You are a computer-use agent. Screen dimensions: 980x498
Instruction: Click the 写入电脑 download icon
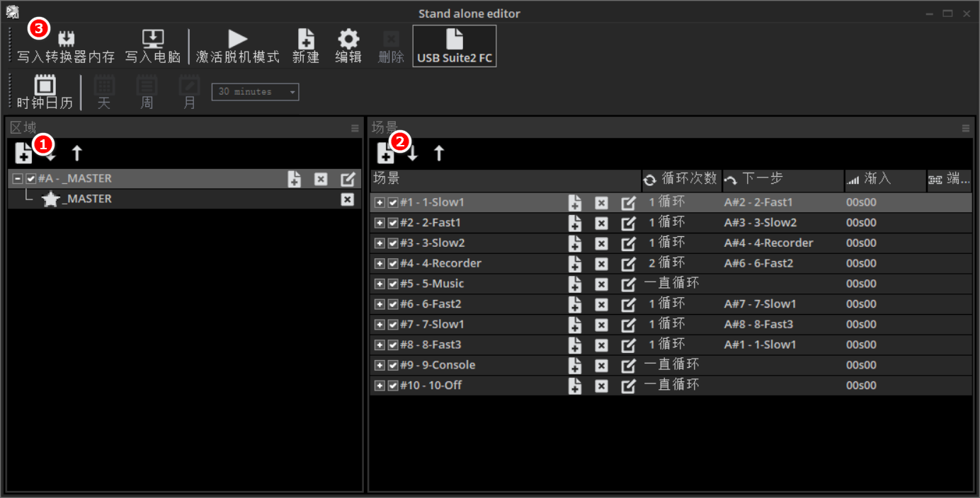(x=153, y=40)
